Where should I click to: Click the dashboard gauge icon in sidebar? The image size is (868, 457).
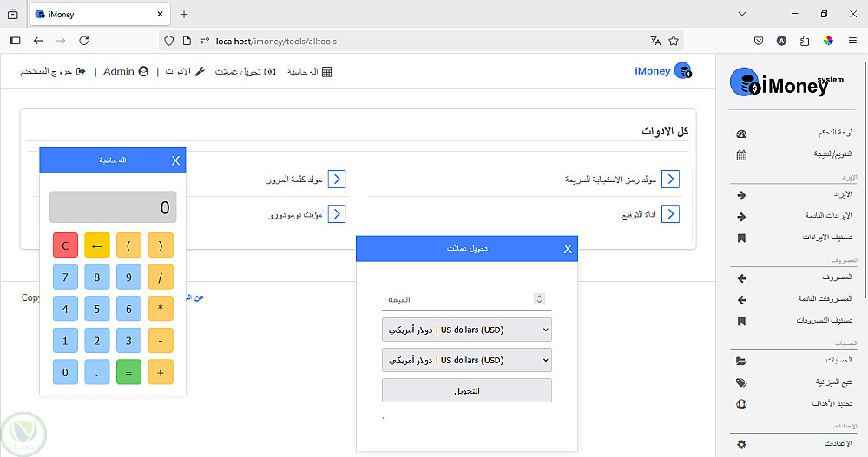[741, 134]
